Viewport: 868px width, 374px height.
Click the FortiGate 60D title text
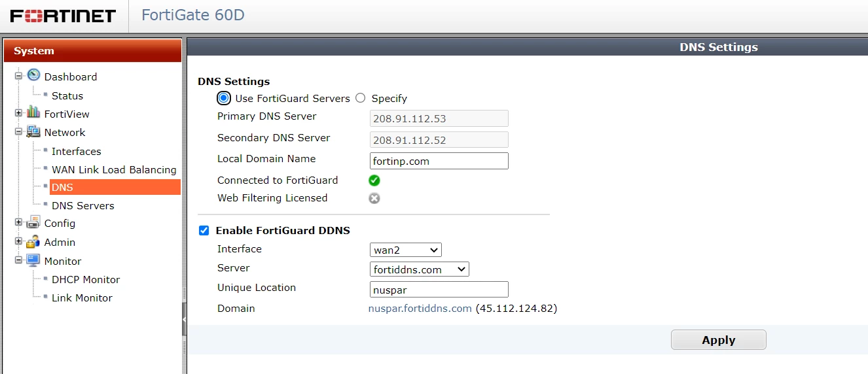click(x=193, y=14)
